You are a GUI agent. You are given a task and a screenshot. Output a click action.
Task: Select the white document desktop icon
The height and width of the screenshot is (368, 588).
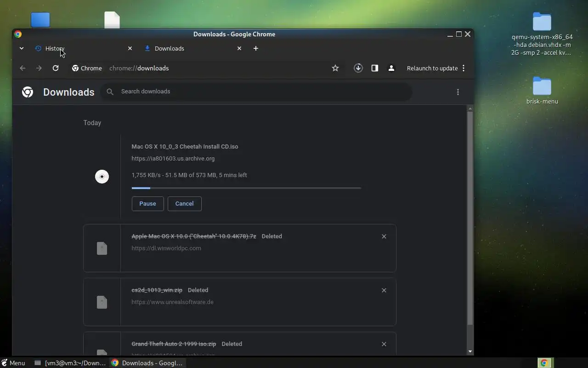pyautogui.click(x=112, y=20)
